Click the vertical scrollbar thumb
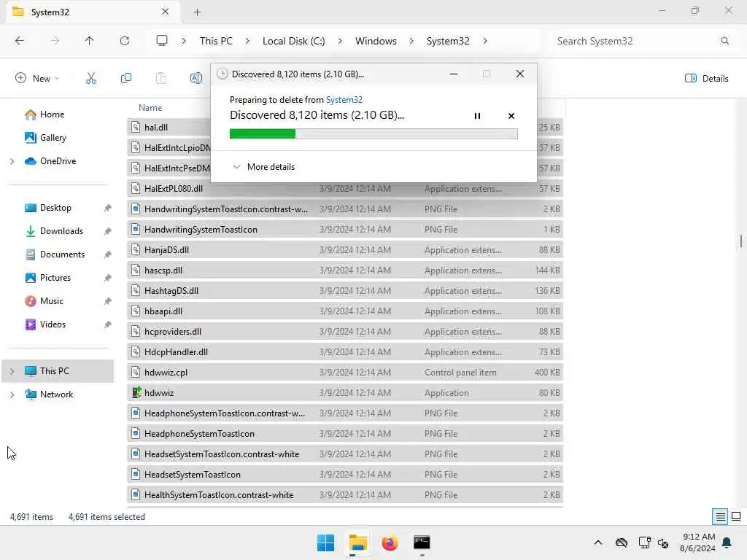Viewport: 747px width, 560px height. [x=741, y=241]
